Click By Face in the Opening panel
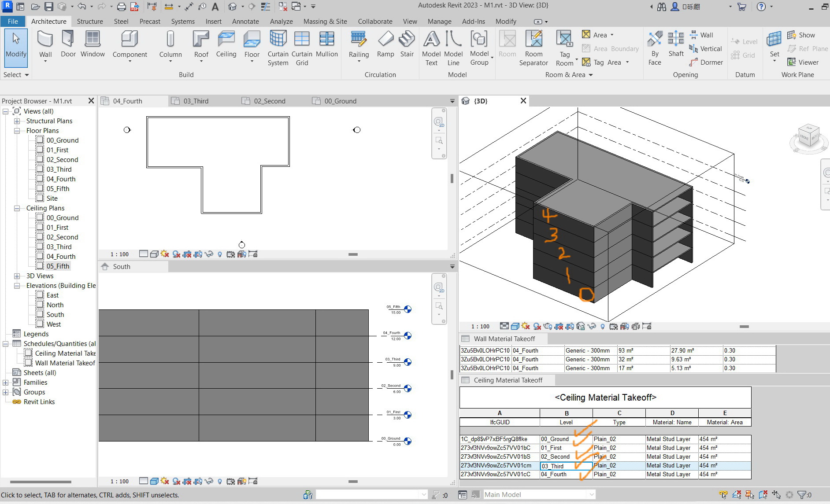 click(655, 48)
